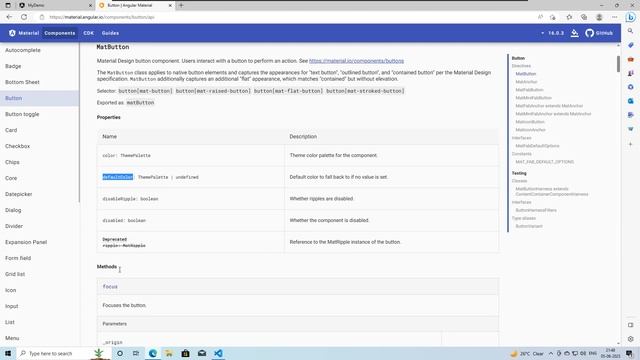This screenshot has width=640, height=360.
Task: Open Dialog in the component list
Action: (13, 210)
